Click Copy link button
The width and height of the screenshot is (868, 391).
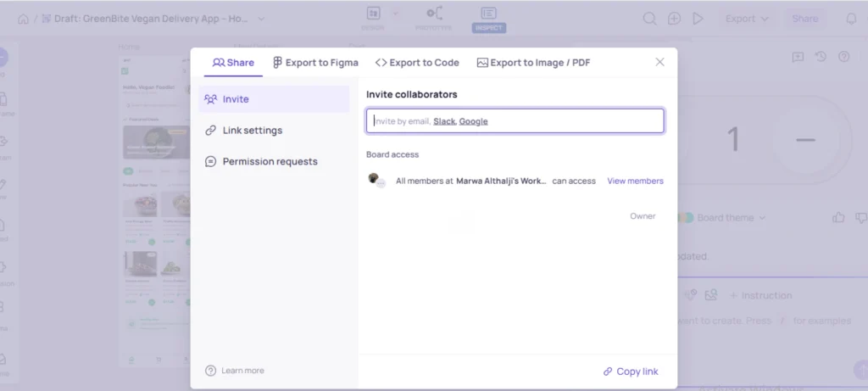[631, 371]
